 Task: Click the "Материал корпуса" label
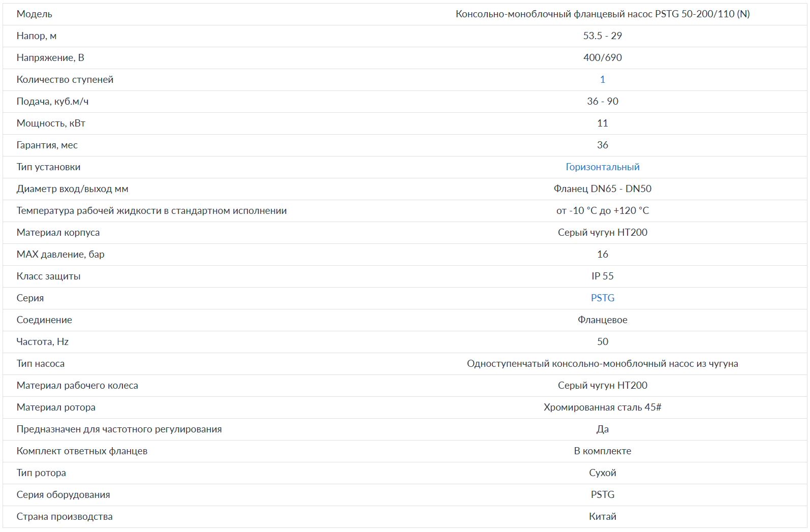coord(58,233)
